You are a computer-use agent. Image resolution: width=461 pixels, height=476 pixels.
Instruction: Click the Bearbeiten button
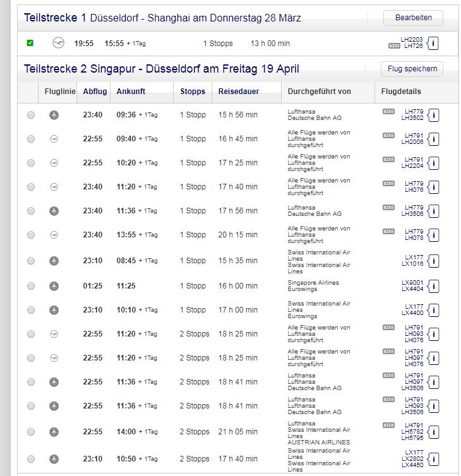(412, 18)
